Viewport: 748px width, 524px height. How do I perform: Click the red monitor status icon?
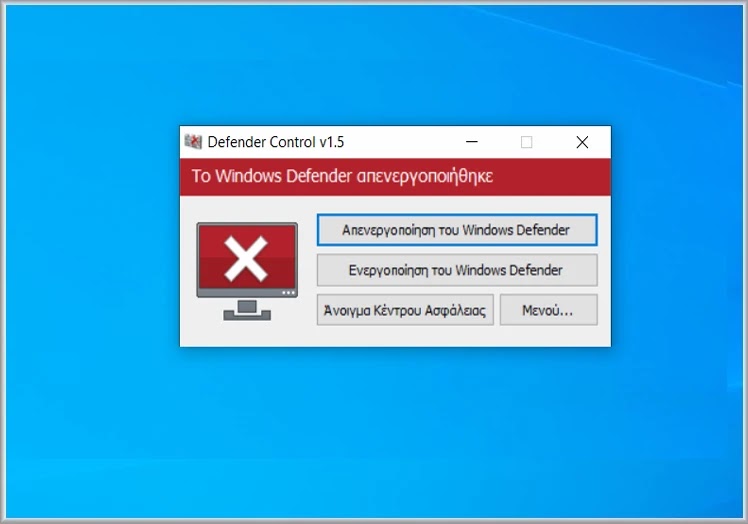247,271
